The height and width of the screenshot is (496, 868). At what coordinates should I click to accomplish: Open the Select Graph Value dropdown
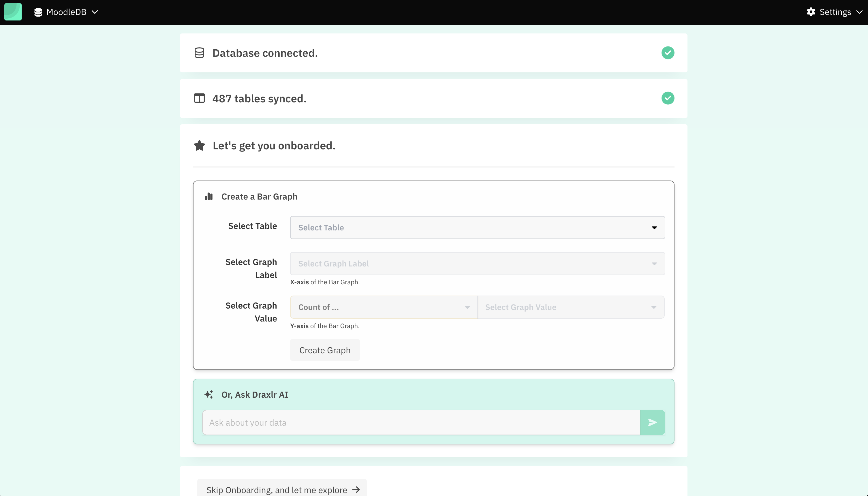pyautogui.click(x=571, y=307)
